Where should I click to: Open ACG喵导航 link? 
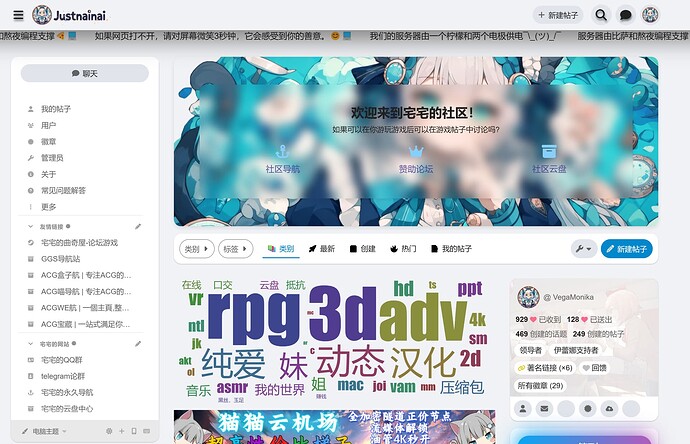tap(84, 291)
